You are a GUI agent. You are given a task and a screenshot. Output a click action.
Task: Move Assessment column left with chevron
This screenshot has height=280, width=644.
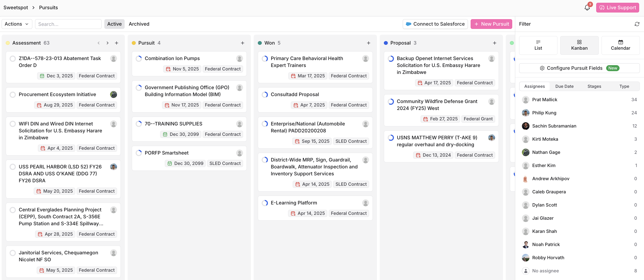coord(99,43)
